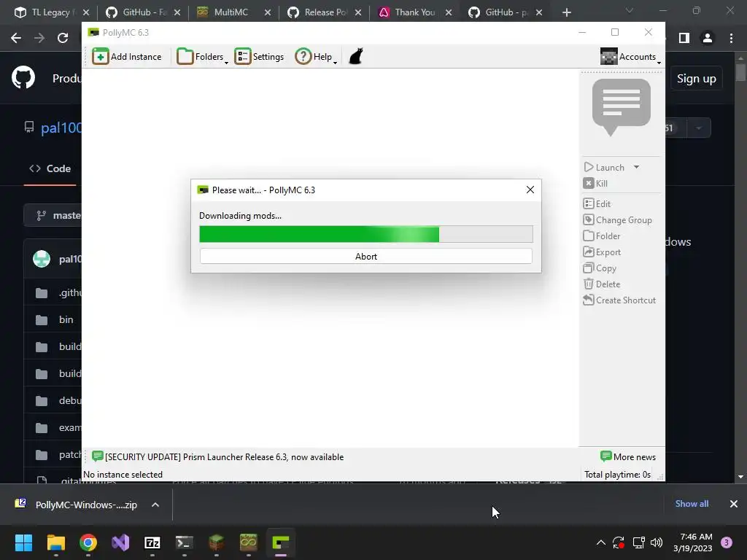
Task: Open the Chrome three-dot menu
Action: click(731, 38)
